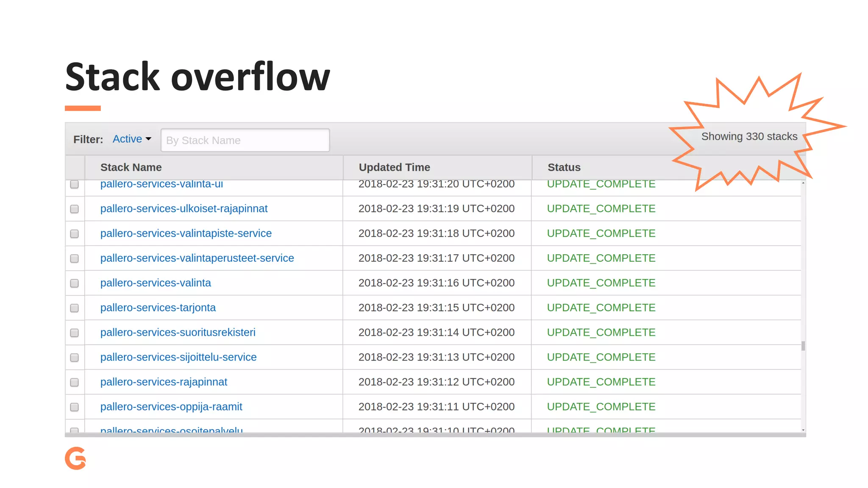Toggle the checkbox for pallero-services-oppija-raamit
This screenshot has height=488, width=868.
point(75,407)
